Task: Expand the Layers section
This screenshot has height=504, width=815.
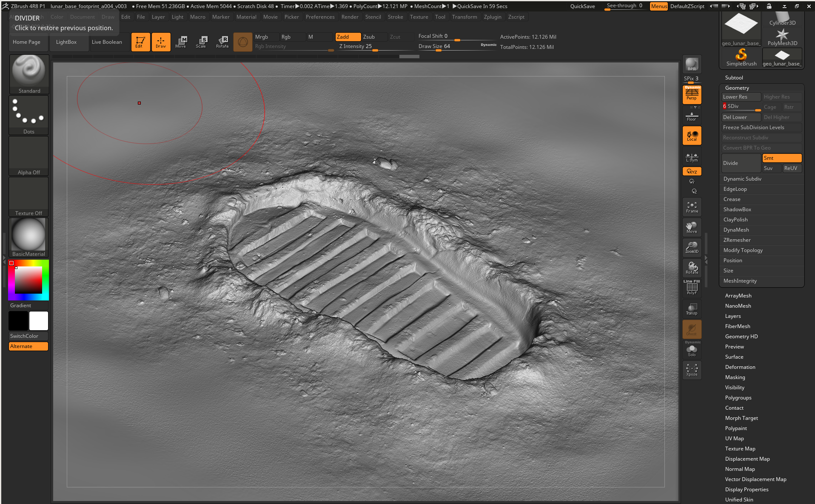Action: pyautogui.click(x=733, y=316)
